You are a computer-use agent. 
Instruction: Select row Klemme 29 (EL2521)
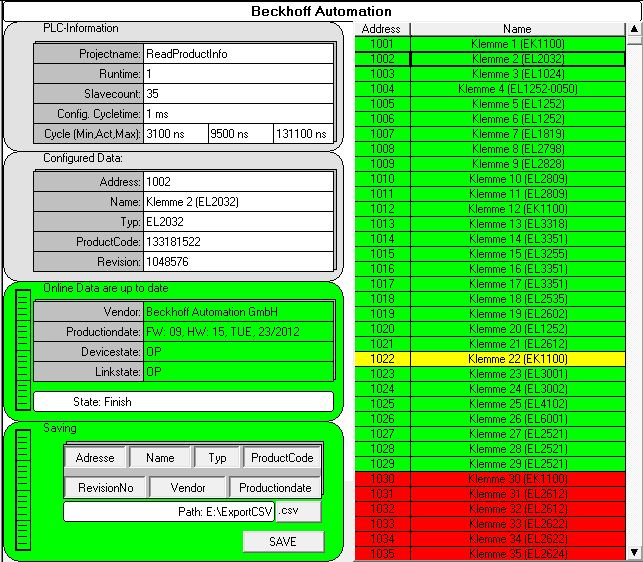(x=490, y=464)
